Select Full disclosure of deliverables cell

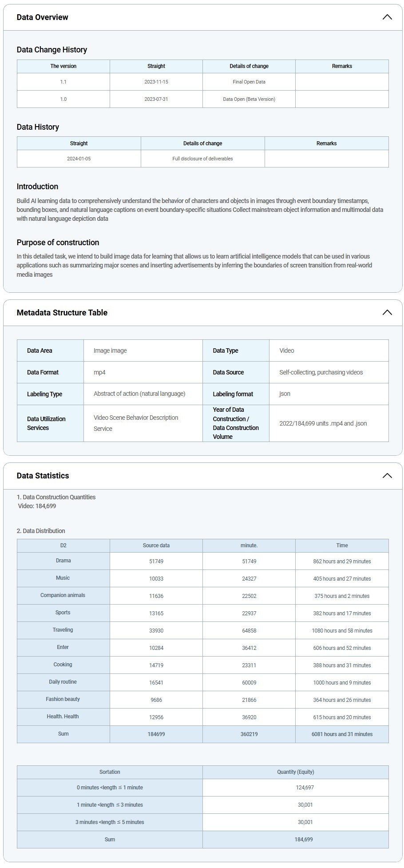(202, 159)
